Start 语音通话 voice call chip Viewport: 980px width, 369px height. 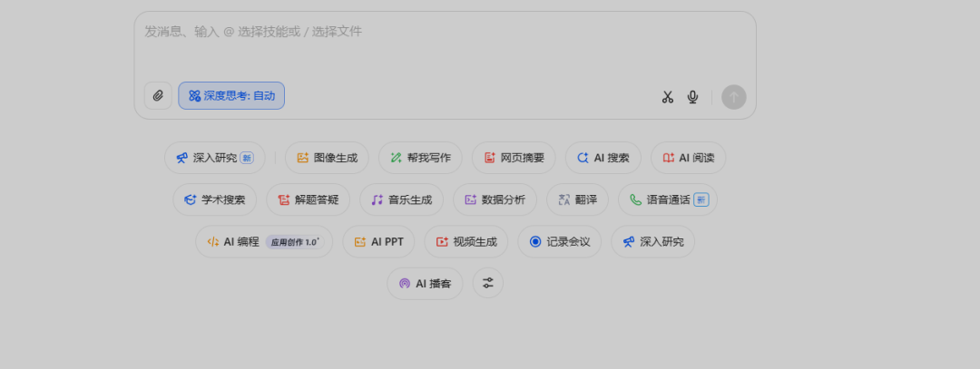pyautogui.click(x=668, y=199)
